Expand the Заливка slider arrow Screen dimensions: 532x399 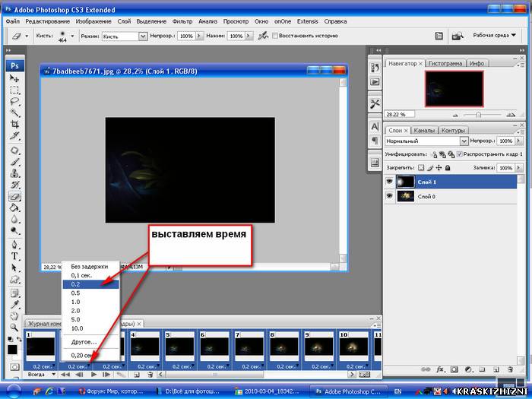tap(518, 168)
